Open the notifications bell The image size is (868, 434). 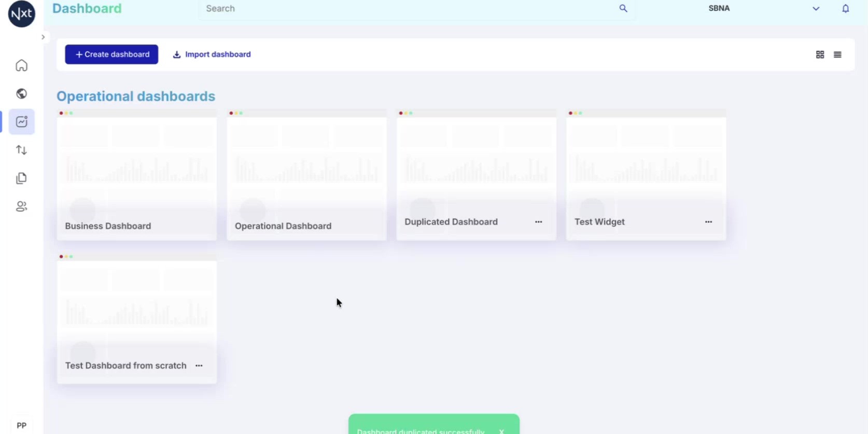[x=846, y=8]
